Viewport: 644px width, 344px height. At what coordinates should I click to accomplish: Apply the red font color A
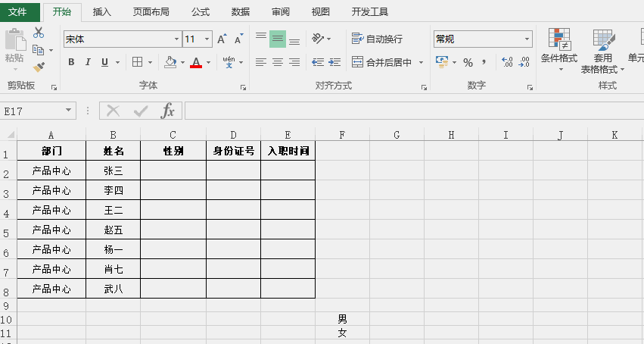coord(196,62)
